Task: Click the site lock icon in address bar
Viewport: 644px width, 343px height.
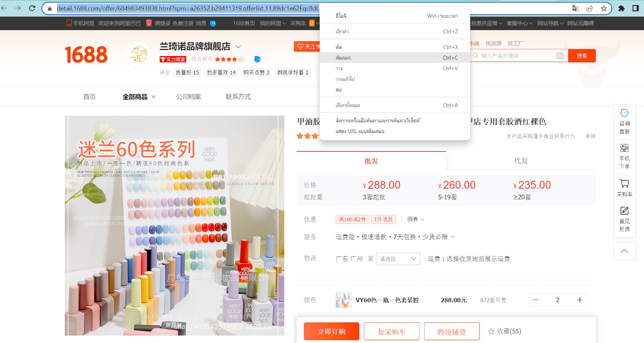Action: 50,8
